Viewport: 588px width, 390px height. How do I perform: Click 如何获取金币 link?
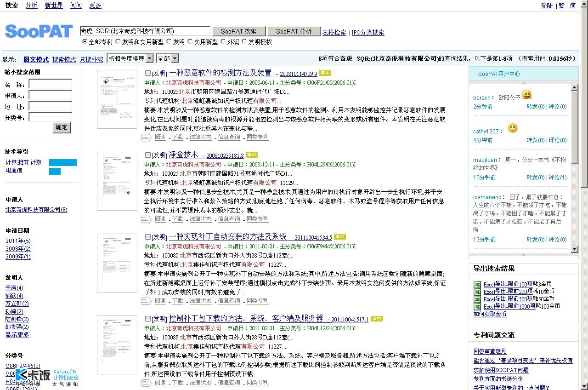click(x=490, y=314)
